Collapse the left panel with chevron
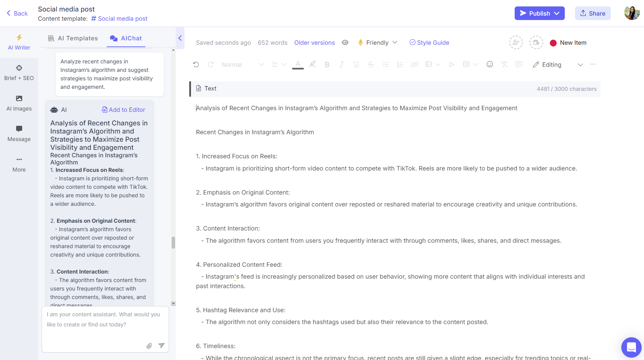This screenshot has height=360, width=644. (180, 38)
